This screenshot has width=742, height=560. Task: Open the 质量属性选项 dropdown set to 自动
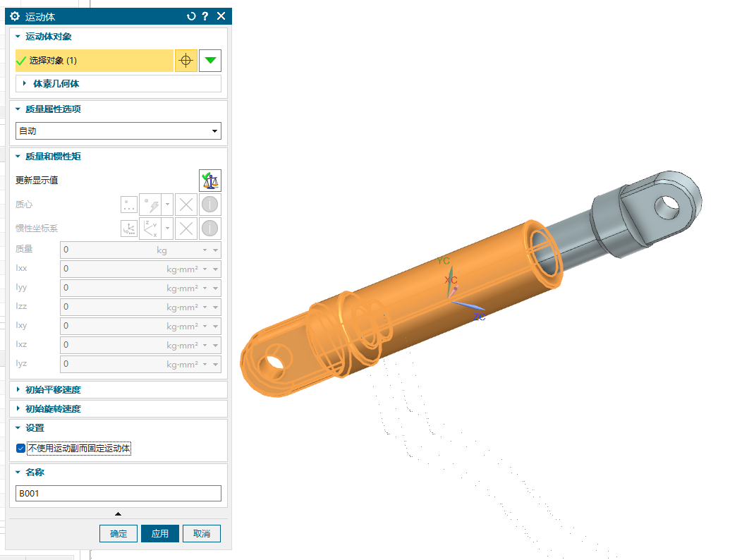pos(118,131)
